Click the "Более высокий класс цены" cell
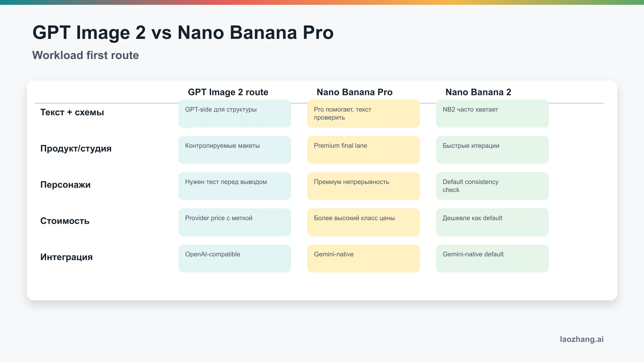644x362 pixels. pyautogui.click(x=363, y=222)
